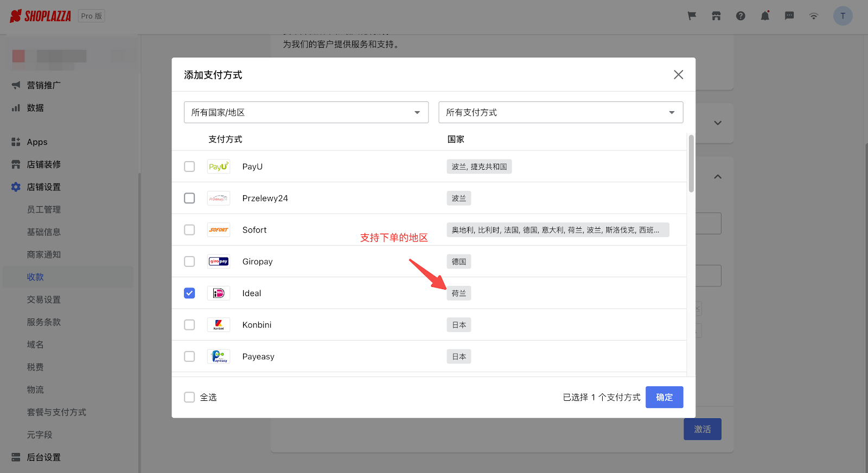Open 套餐与支付方式 submenu item

pos(56,412)
